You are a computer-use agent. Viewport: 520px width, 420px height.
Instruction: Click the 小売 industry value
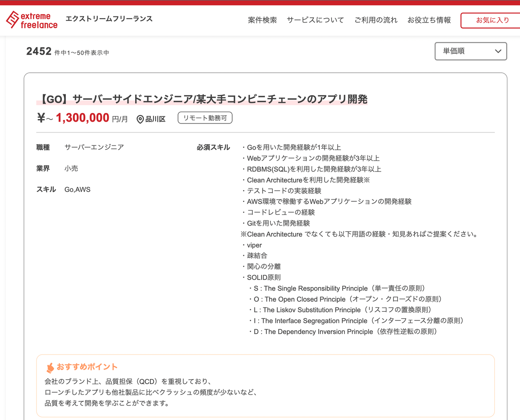click(x=71, y=168)
